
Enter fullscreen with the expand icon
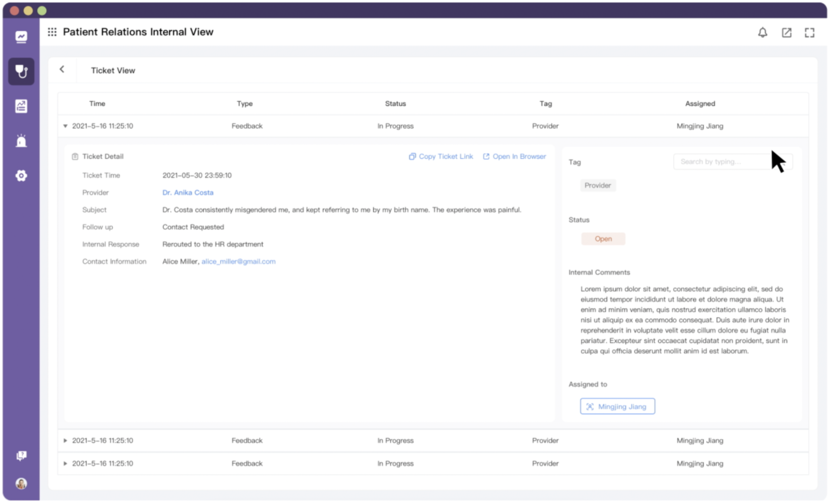[810, 33]
